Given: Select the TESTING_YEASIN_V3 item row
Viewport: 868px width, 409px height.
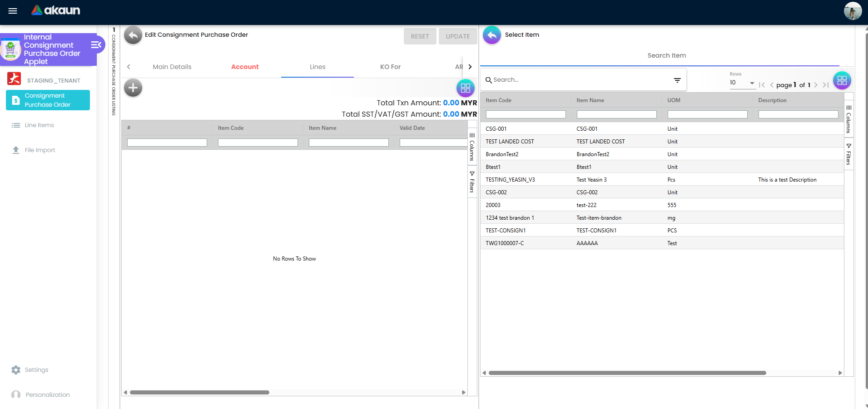Looking at the screenshot, I should click(x=662, y=180).
